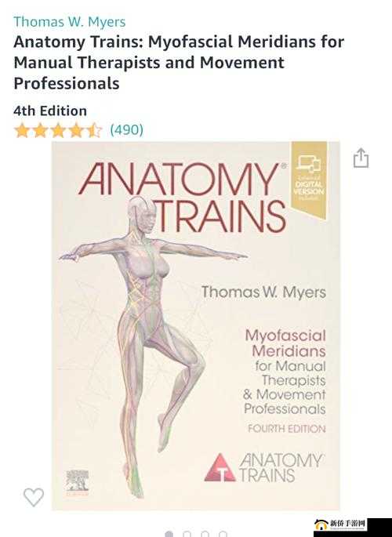The height and width of the screenshot is (537, 392).
Task: Add book to wishlist with heart icon
Action: click(34, 497)
